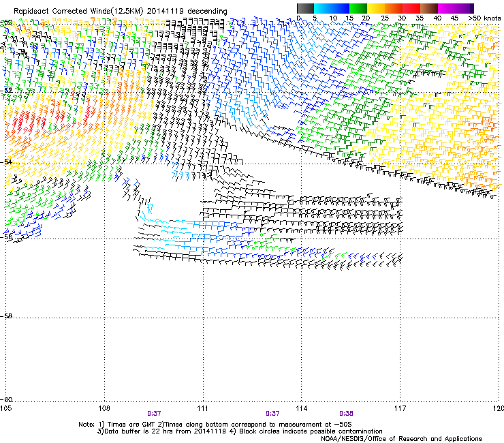Click the NOAA/NESDIS credit text
Viewport: 504px width, 443px height.
(x=401, y=439)
